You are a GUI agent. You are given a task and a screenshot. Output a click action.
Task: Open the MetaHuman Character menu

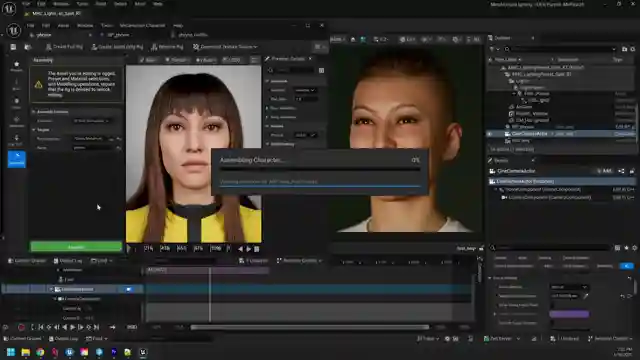[x=142, y=25]
